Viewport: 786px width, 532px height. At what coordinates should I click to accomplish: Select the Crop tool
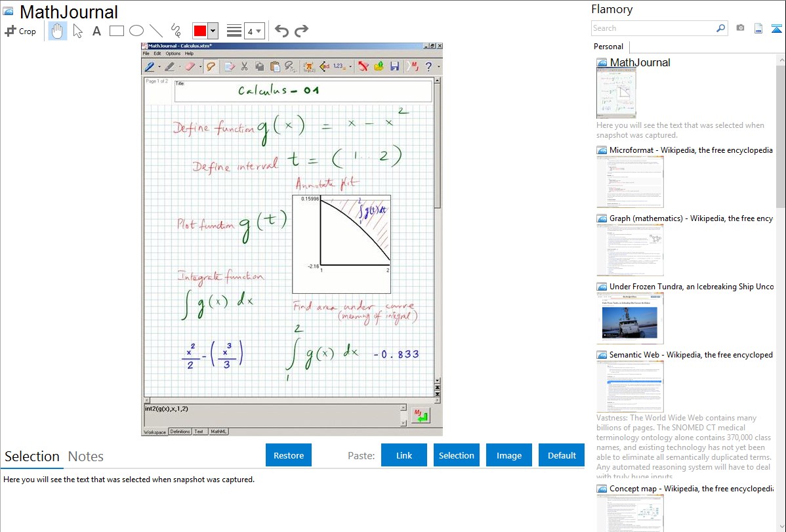(20, 31)
